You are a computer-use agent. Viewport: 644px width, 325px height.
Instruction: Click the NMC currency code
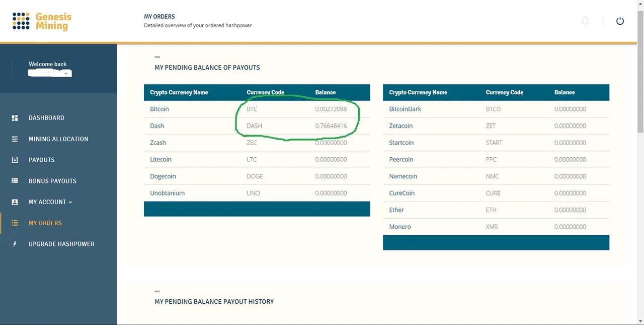point(492,176)
